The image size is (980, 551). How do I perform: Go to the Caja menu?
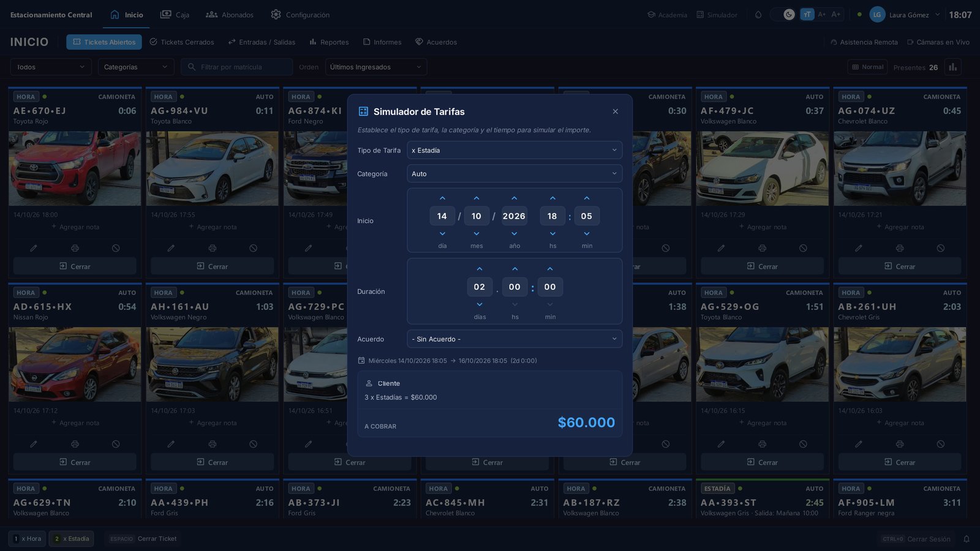[x=175, y=15]
